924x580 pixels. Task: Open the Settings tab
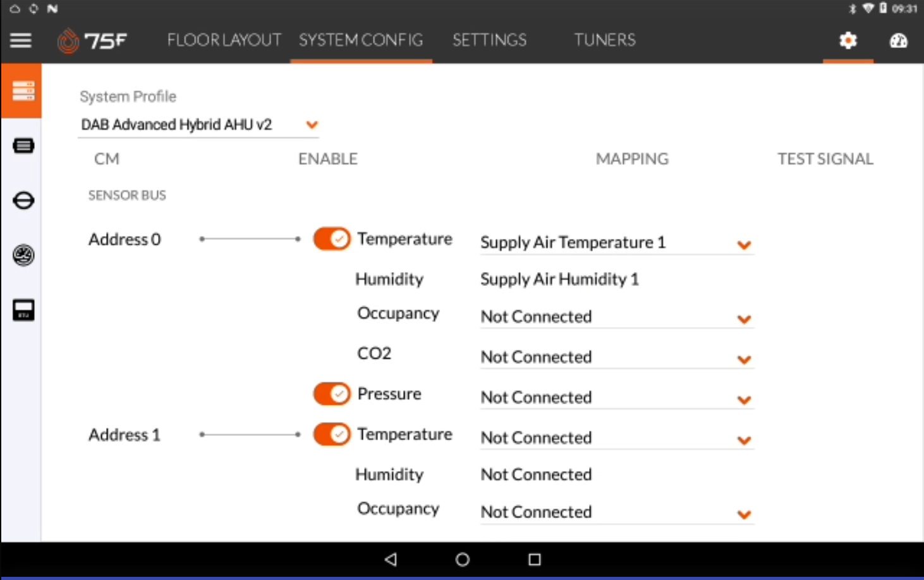(489, 40)
